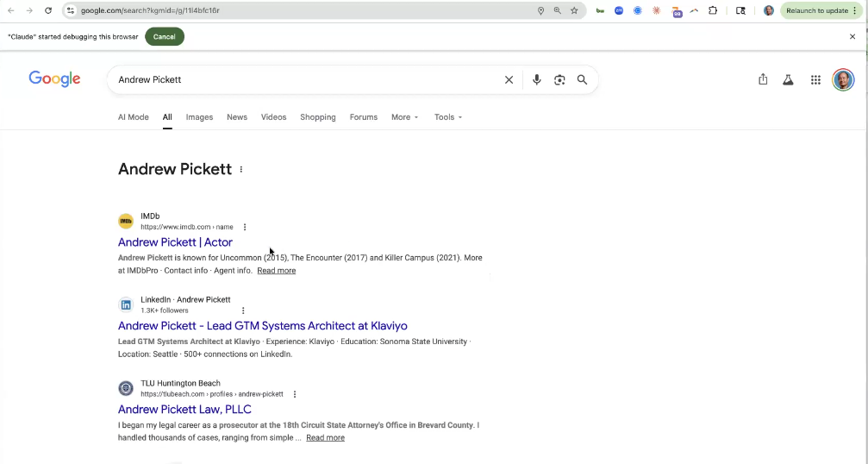Click the imdb.com URL breadcrumb

(x=186, y=227)
